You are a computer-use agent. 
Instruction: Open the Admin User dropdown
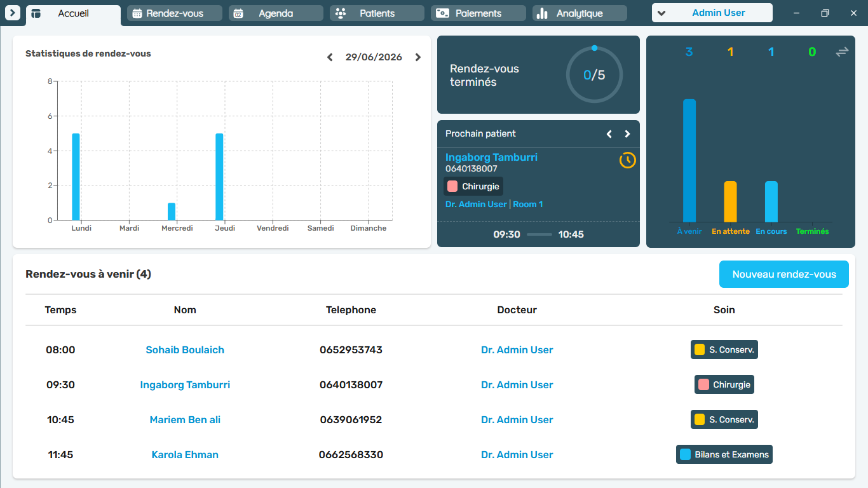tap(712, 13)
